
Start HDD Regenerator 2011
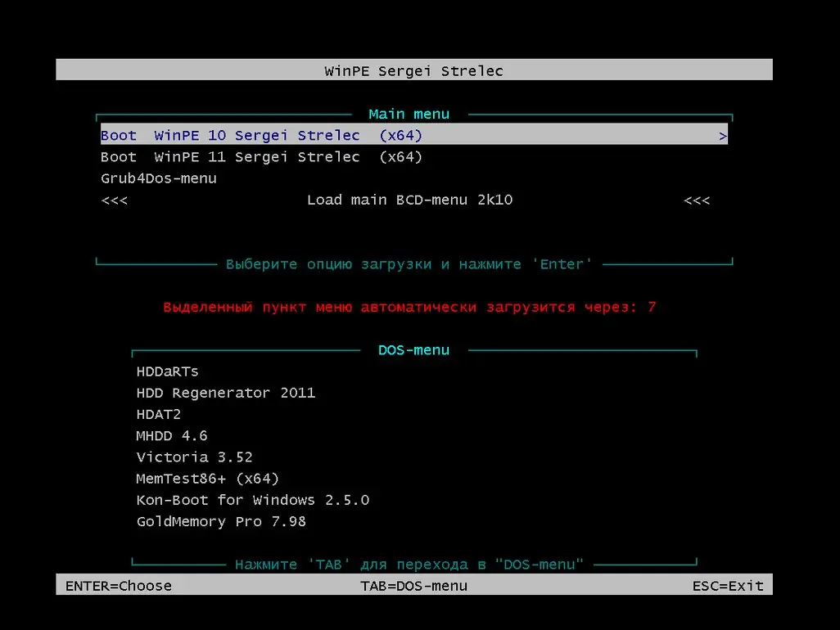[225, 393]
